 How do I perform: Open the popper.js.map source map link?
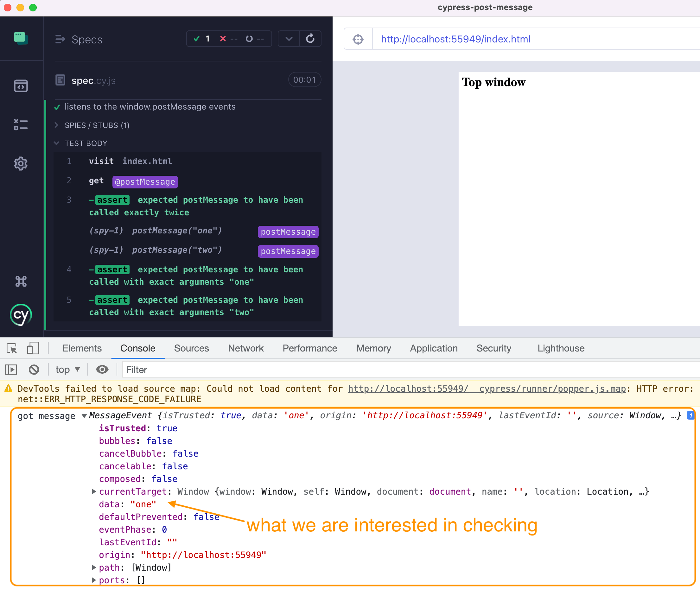(x=486, y=388)
